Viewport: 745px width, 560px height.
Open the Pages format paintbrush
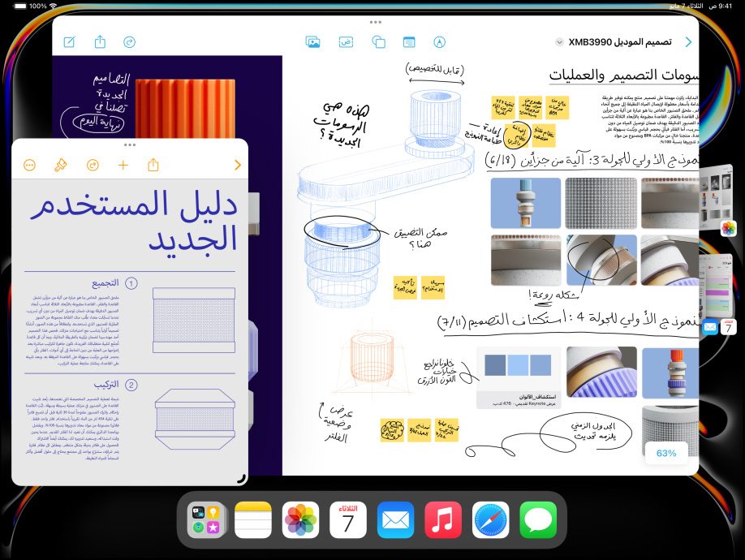coord(60,165)
